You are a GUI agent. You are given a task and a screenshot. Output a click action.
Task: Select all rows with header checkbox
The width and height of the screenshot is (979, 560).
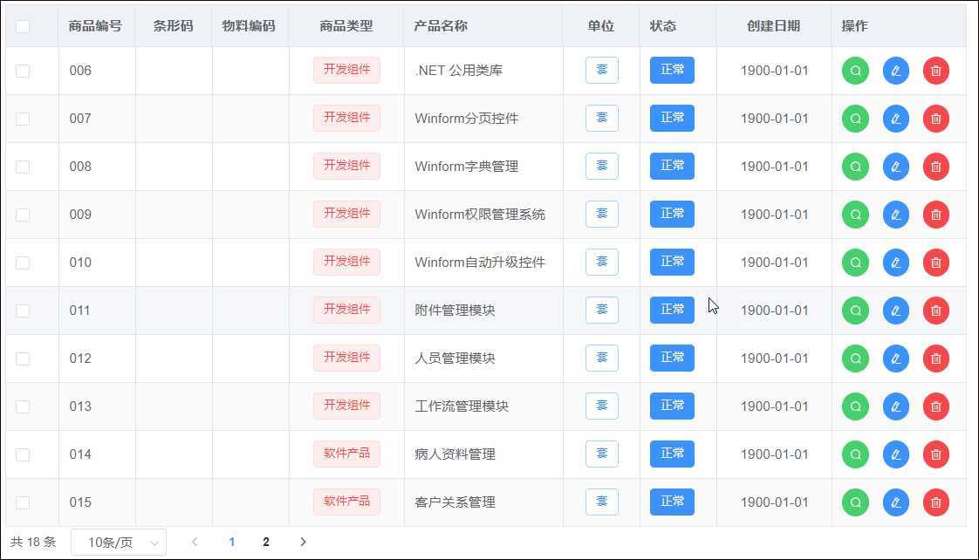(x=24, y=25)
